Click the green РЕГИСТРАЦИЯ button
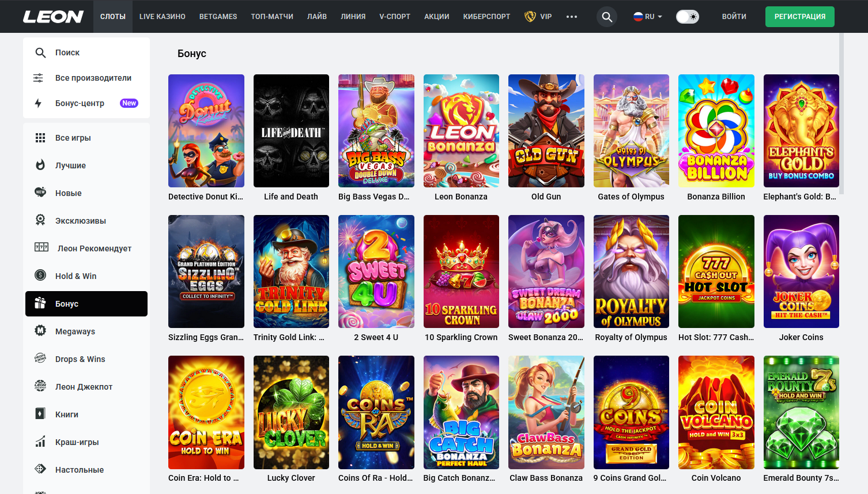Image resolution: width=868 pixels, height=494 pixels. coord(800,17)
